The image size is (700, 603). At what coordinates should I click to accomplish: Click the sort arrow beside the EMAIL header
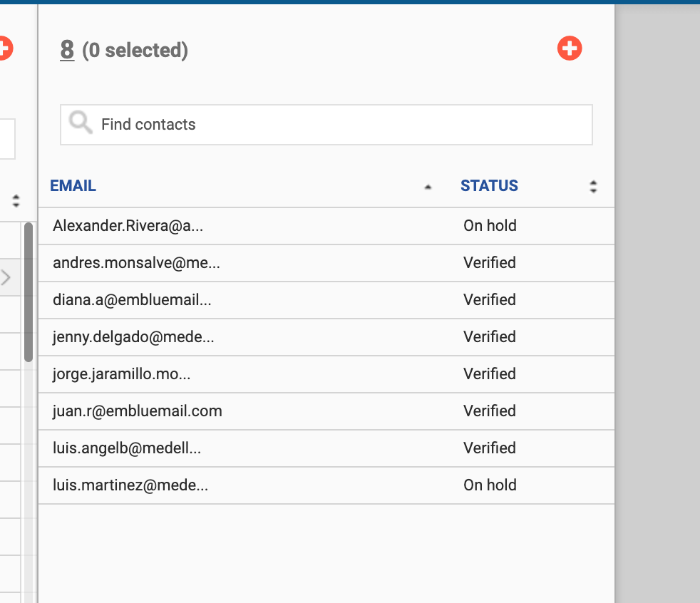point(428,187)
